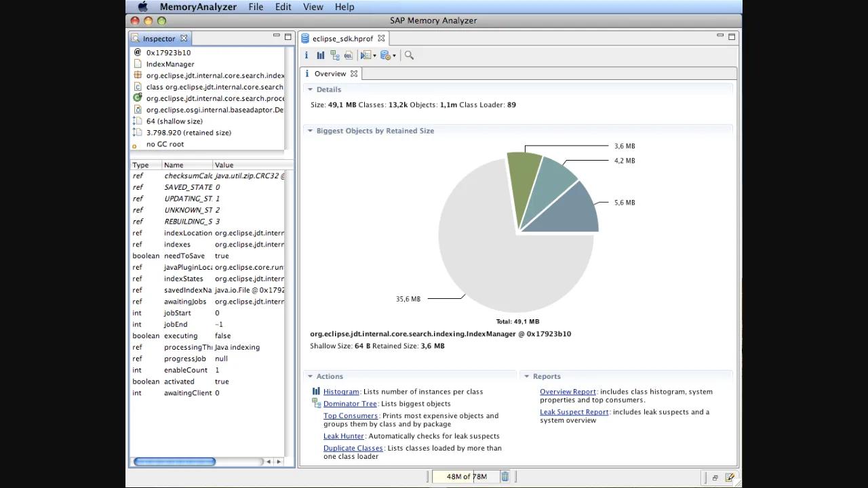
Task: Select the 64 (shallow size) row
Action: [208, 121]
